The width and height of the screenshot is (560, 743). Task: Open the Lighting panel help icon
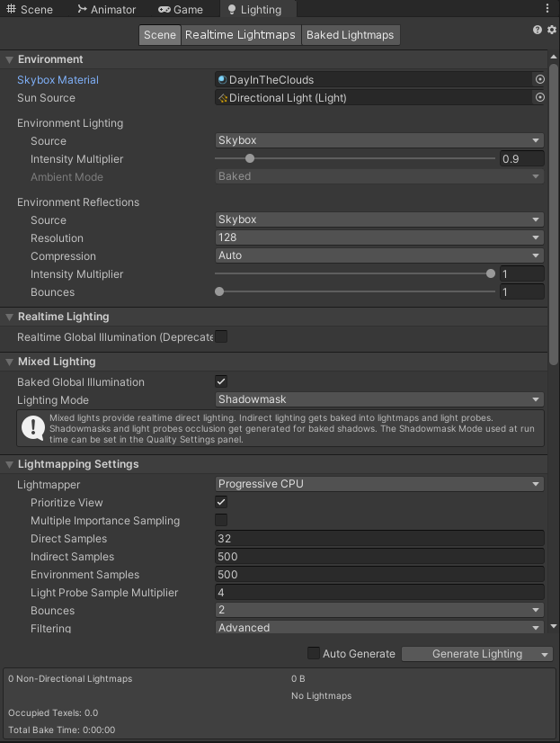pyautogui.click(x=538, y=30)
